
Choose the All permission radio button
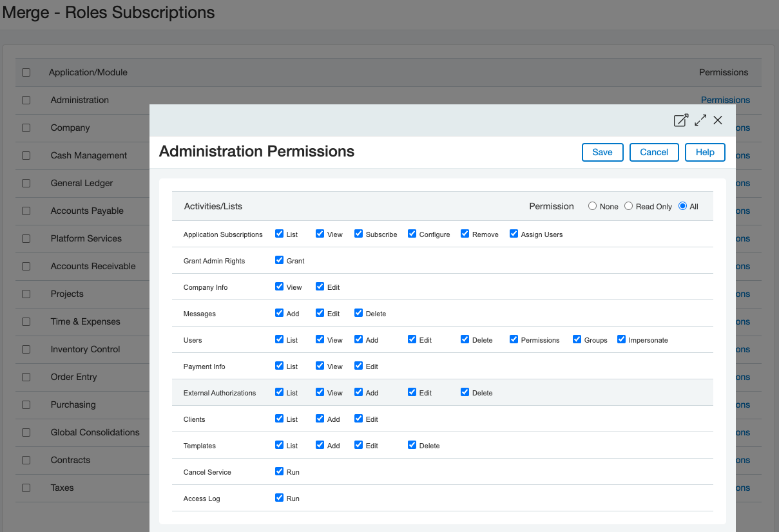[682, 206]
